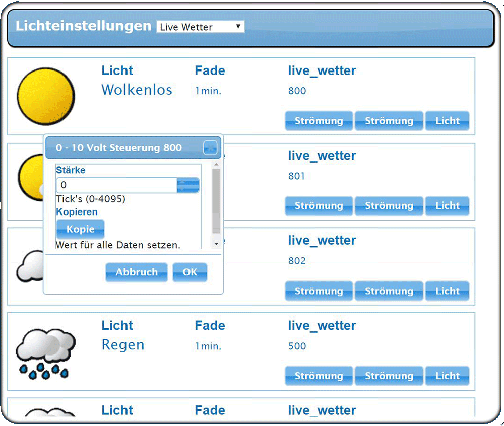
Task: Click inside the Stärke input field
Action: point(116,185)
